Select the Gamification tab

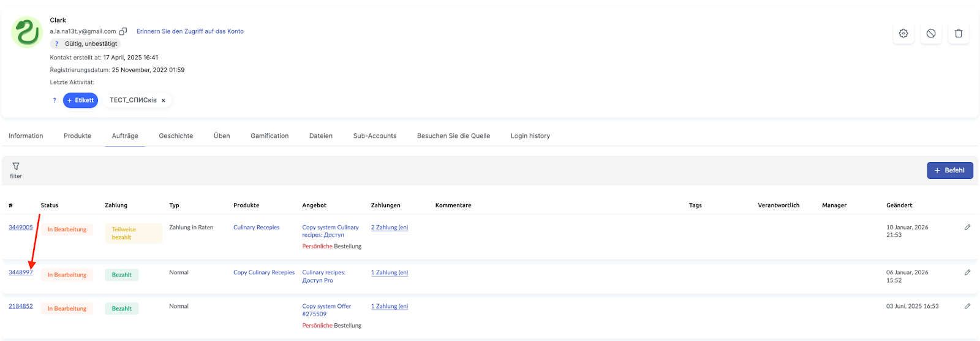(269, 136)
